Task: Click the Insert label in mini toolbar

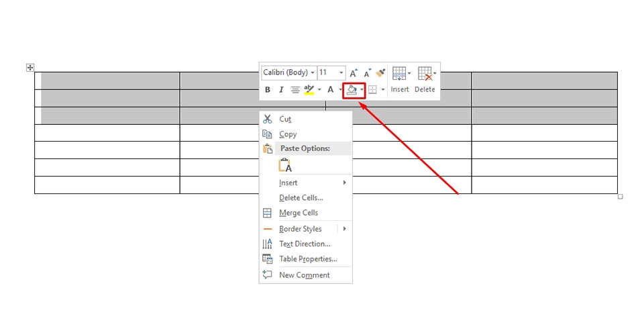Action: tap(400, 89)
